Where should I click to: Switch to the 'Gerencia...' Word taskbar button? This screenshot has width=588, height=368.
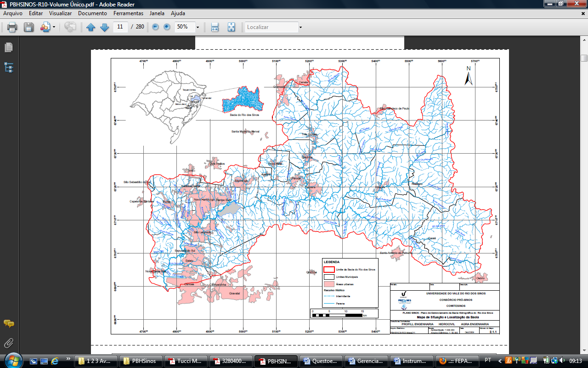point(365,361)
